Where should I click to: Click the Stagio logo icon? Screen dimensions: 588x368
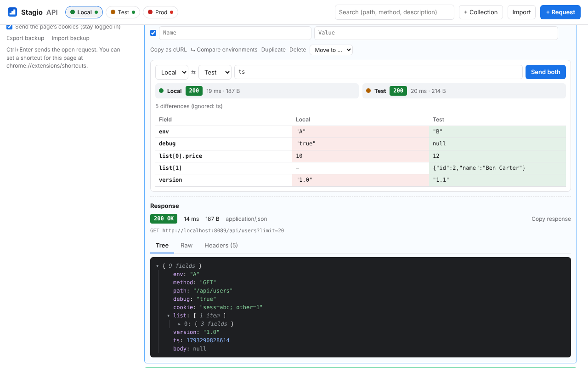[x=12, y=12]
